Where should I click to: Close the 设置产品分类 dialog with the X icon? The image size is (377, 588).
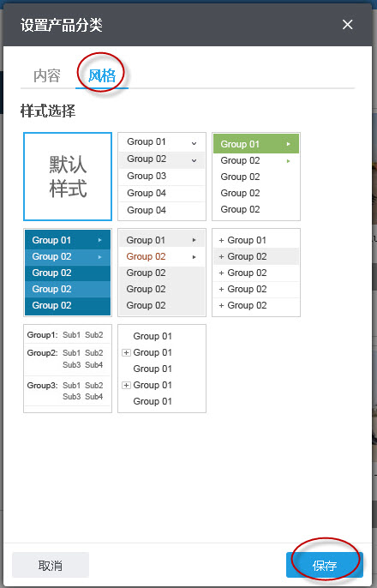coord(347,25)
